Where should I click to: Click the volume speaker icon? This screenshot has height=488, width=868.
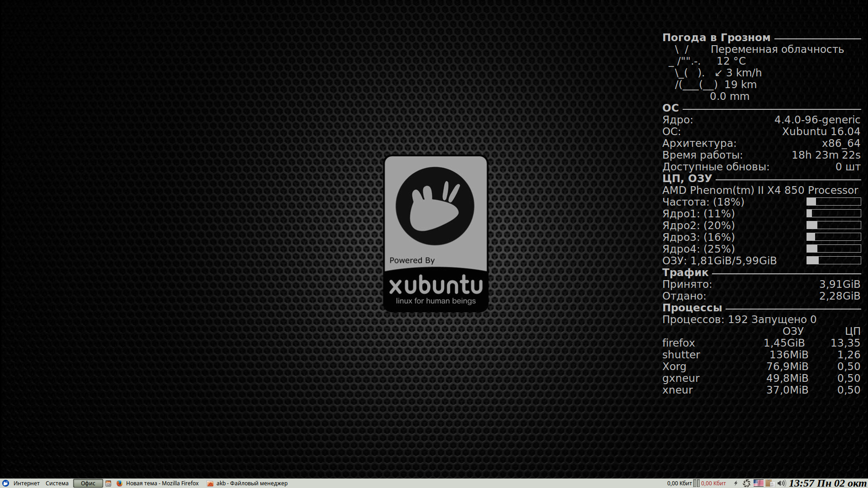[781, 483]
